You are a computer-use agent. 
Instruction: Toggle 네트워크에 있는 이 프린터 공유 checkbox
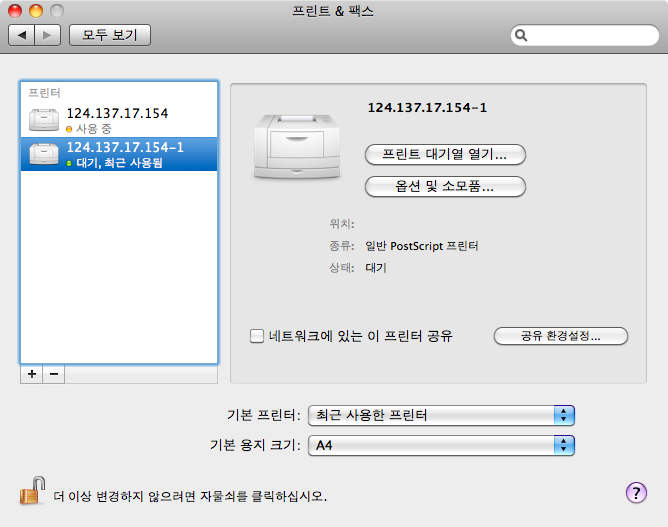[257, 336]
